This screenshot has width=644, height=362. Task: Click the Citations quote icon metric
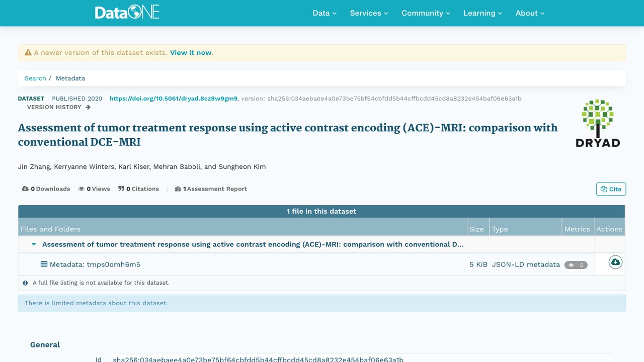click(121, 189)
